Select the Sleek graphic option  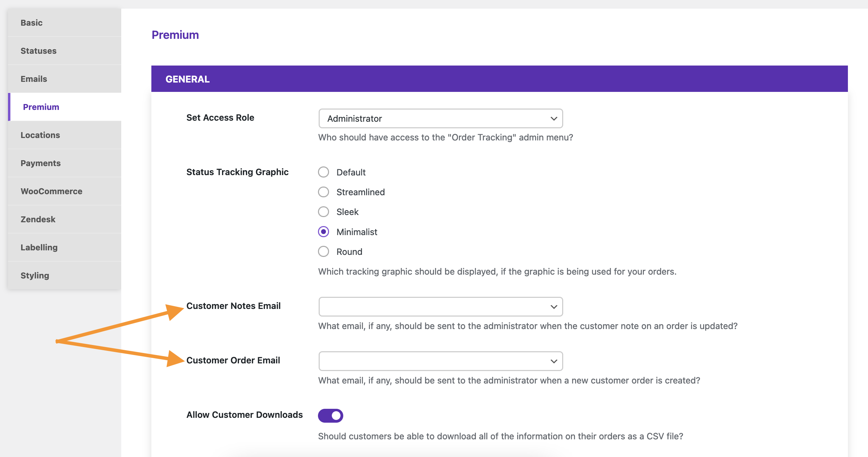pyautogui.click(x=324, y=212)
